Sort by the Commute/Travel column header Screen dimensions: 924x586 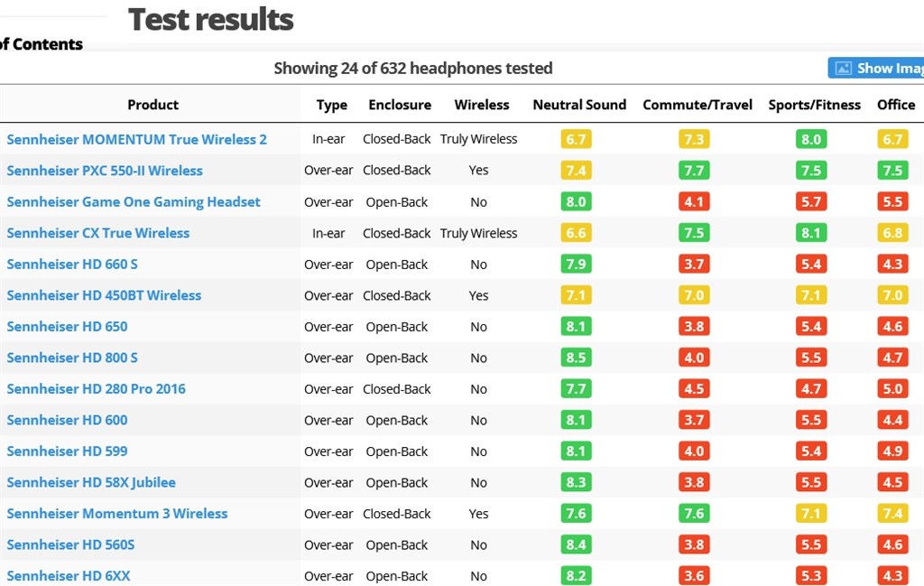point(698,105)
